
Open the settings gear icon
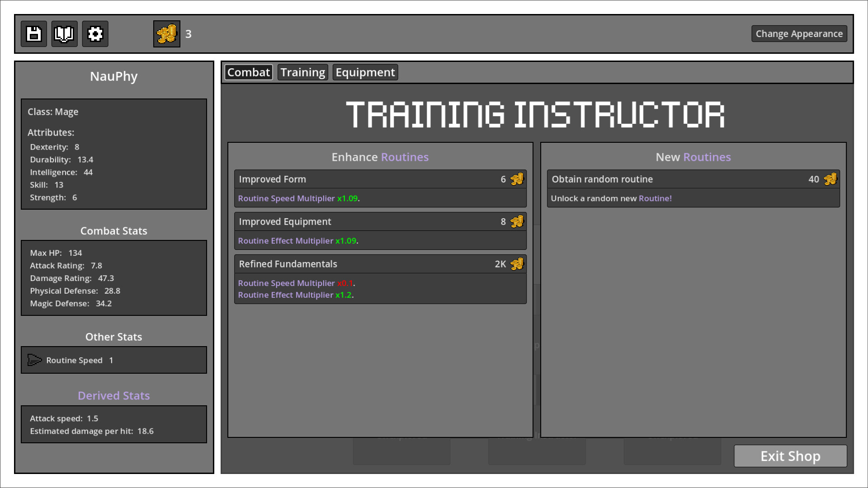point(95,34)
